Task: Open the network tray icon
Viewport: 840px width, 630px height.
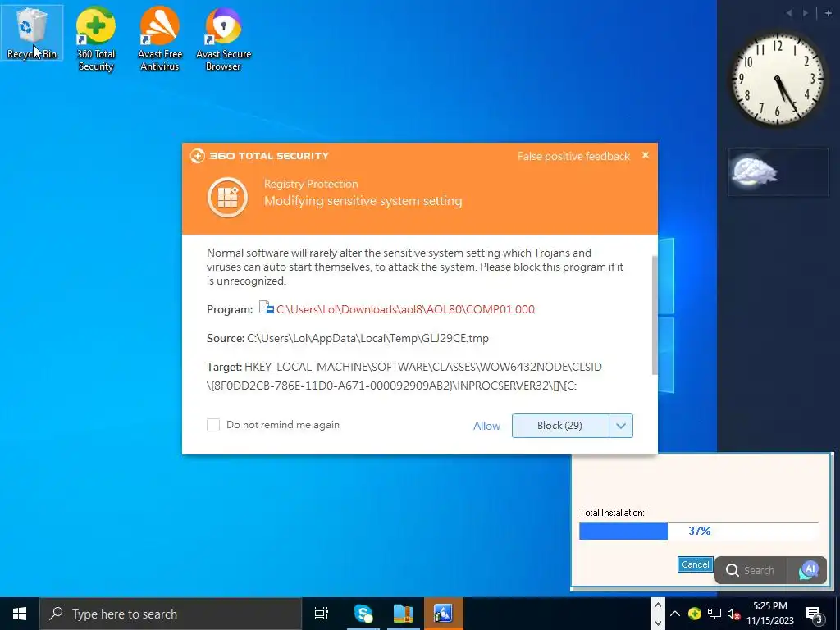Action: click(714, 614)
